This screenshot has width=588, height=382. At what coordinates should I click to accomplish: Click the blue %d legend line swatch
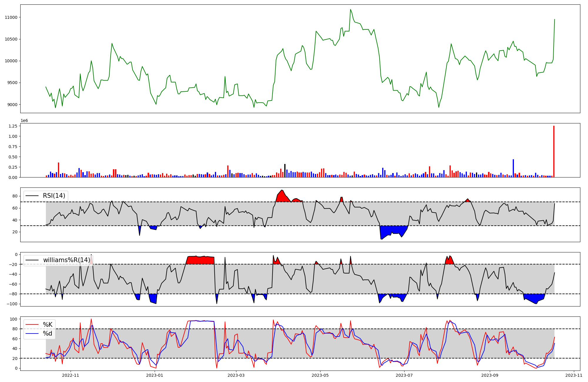click(32, 334)
